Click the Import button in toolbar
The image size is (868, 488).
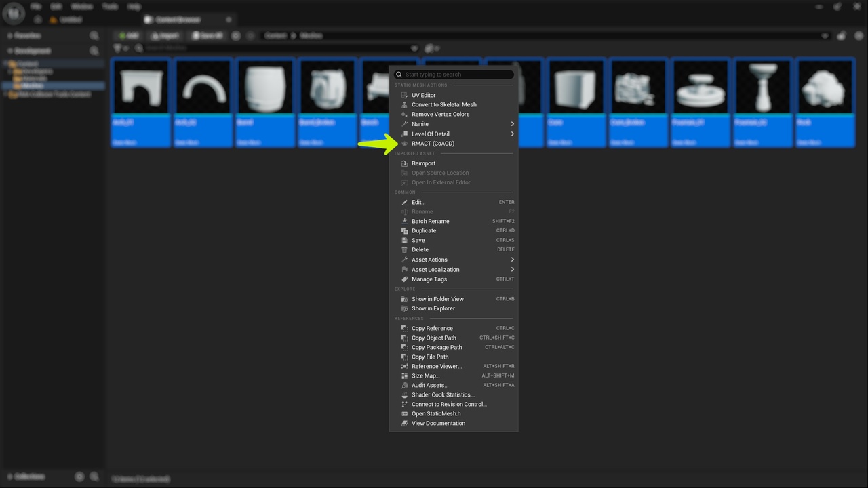point(165,35)
